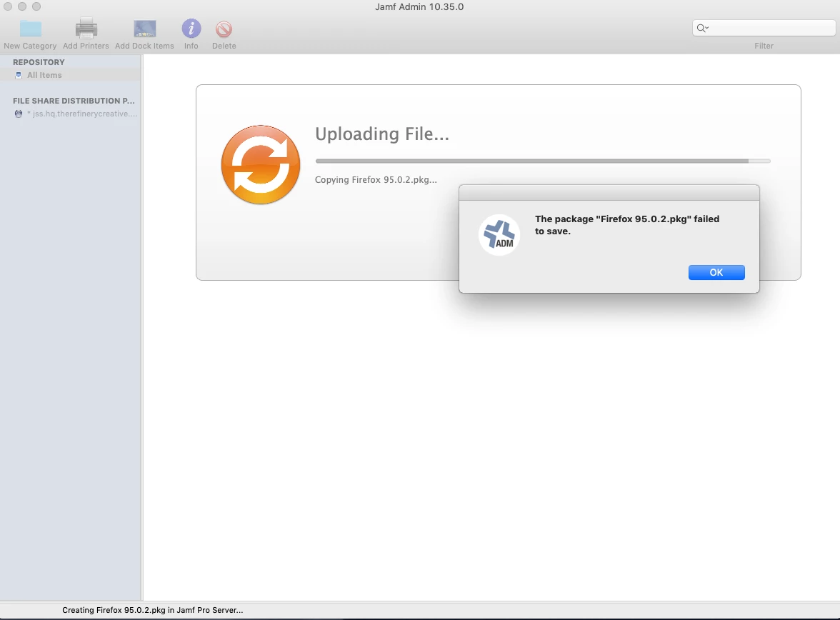
Task: Click the Delete toolbar icon
Action: [224, 29]
